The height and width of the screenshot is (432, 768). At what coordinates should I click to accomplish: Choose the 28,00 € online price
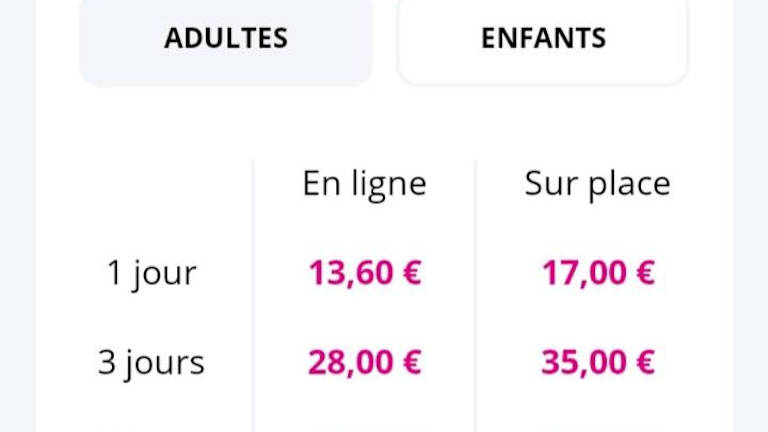click(x=364, y=362)
